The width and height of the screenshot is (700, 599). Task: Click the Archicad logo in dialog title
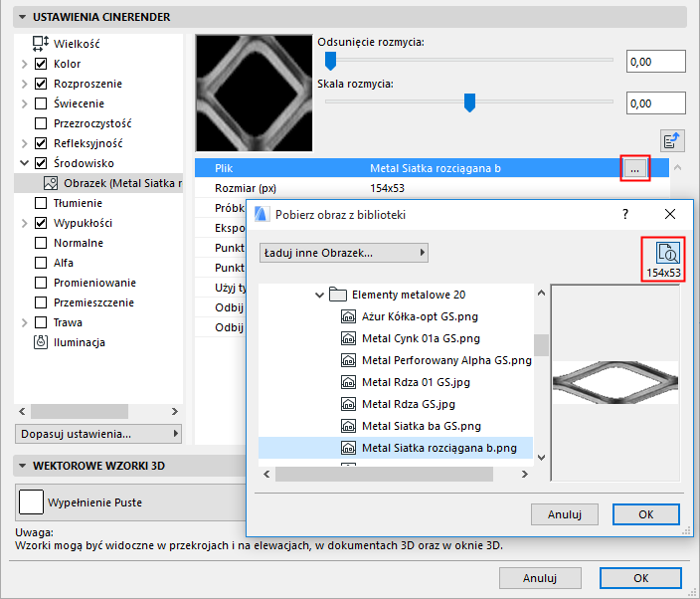click(262, 214)
